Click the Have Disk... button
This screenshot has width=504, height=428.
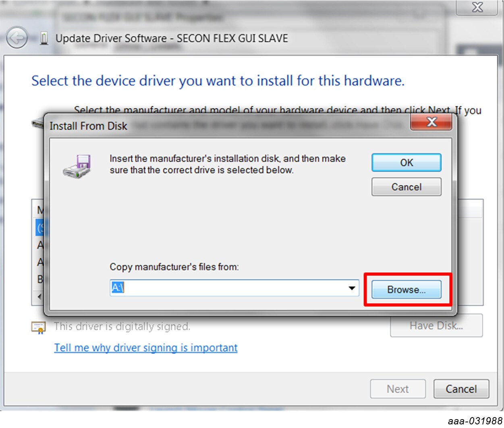coord(436,326)
